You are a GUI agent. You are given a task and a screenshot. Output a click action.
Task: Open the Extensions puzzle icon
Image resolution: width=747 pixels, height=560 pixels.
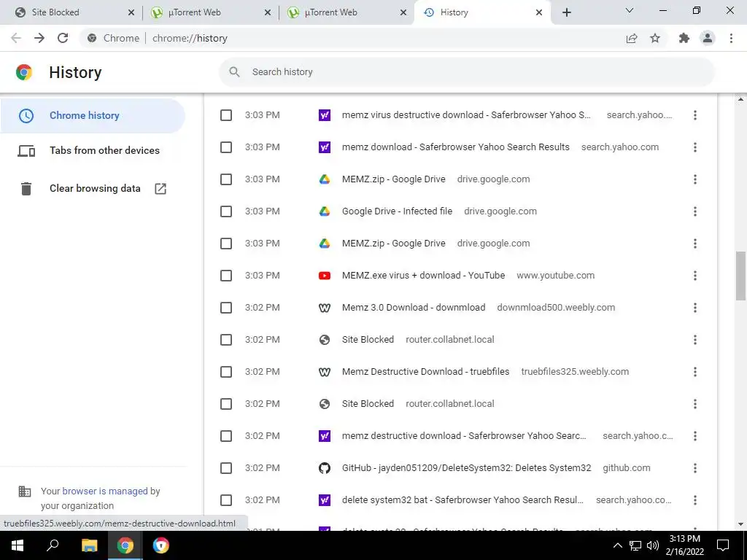pos(684,38)
